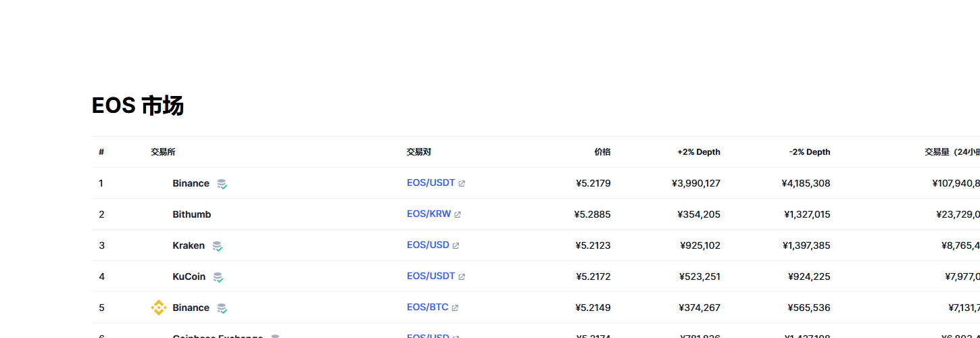The height and width of the screenshot is (338, 980).
Task: Click the external link icon beside EOS/BTC
Action: click(x=455, y=308)
